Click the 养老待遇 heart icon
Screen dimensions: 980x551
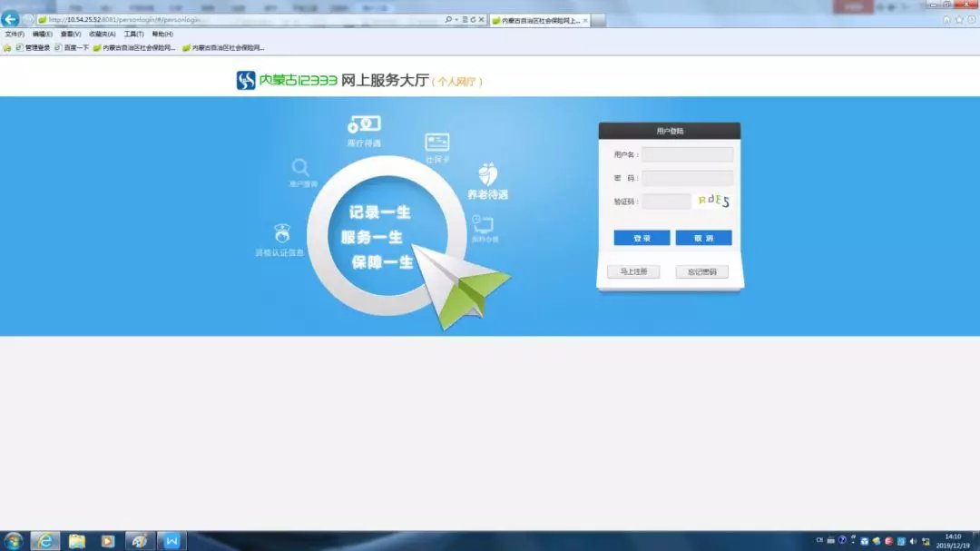coord(488,174)
